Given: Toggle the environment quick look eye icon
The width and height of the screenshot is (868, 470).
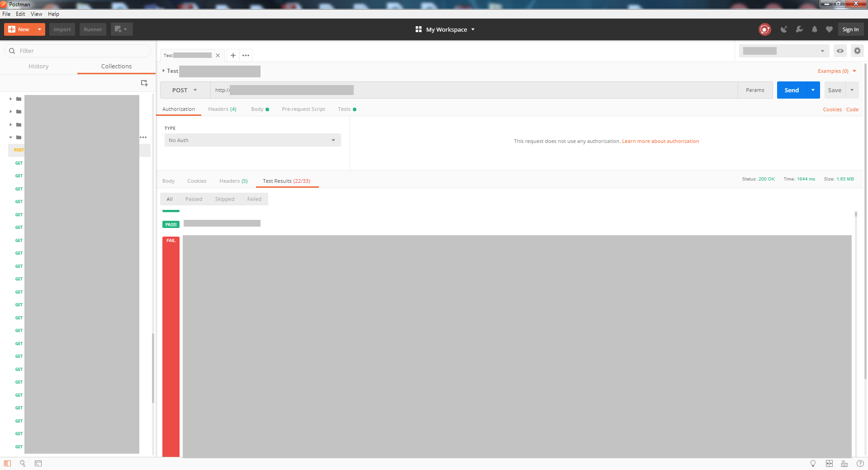Looking at the screenshot, I should tap(840, 51).
